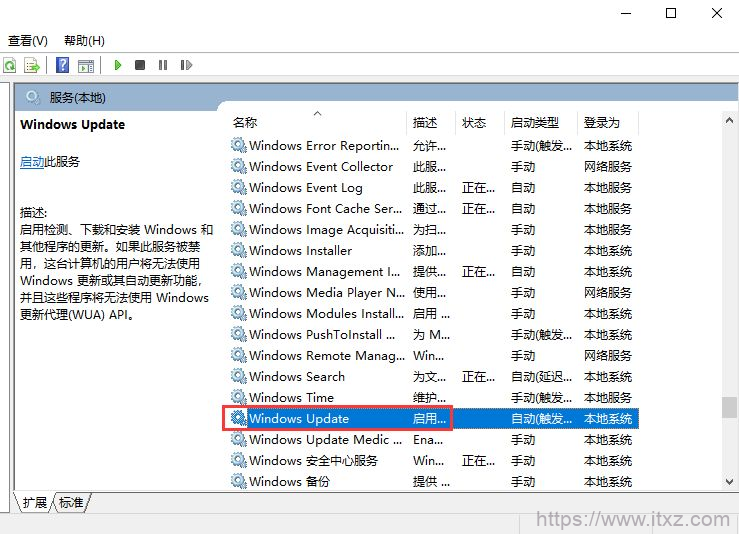Click gear icon of Windows Installer row
The image size is (739, 534).
238,250
